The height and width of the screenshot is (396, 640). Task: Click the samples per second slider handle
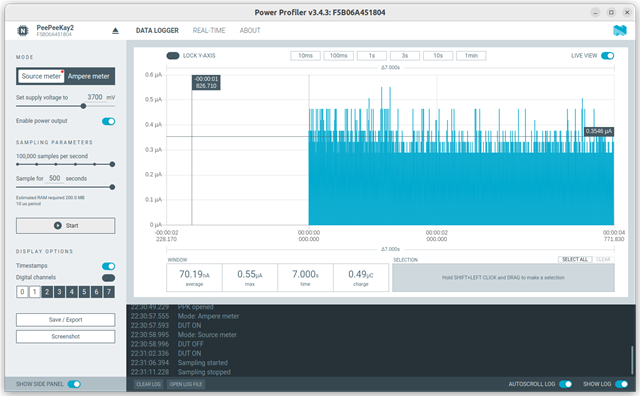pyautogui.click(x=112, y=164)
